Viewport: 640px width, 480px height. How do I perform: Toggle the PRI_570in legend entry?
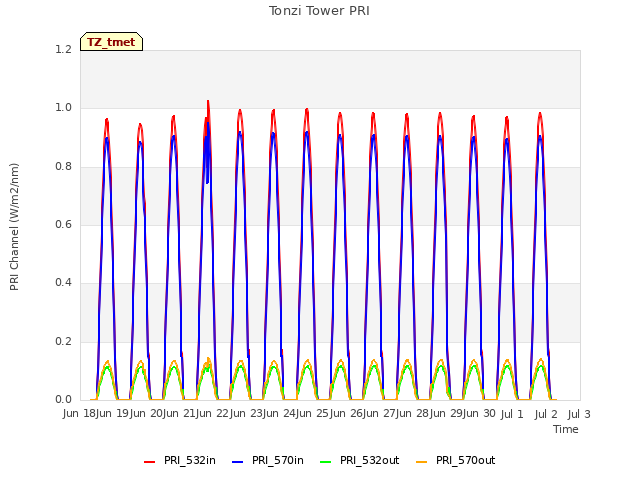(x=268, y=460)
